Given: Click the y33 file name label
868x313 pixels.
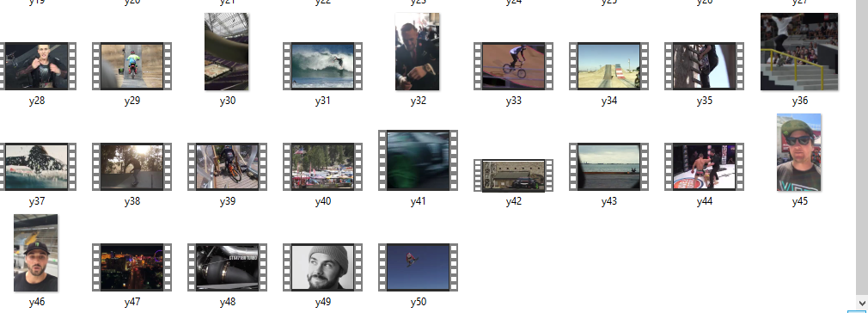Looking at the screenshot, I should tap(513, 101).
